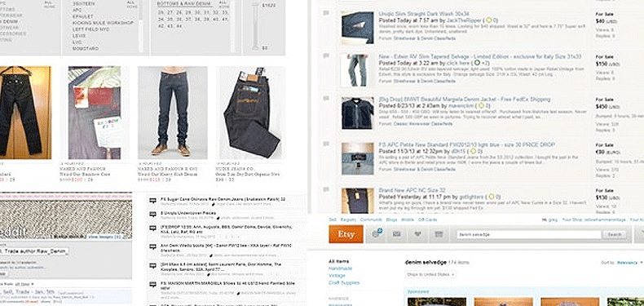Click the reddit search box containing Raw_Denim
Viewport: 644px width, 306px height.
[34, 251]
